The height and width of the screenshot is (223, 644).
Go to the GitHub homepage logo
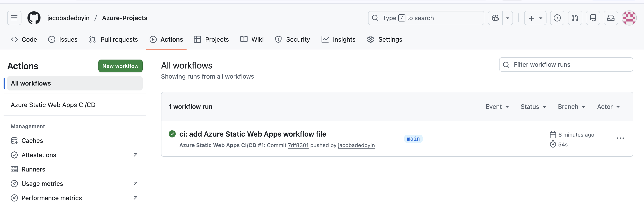[34, 18]
